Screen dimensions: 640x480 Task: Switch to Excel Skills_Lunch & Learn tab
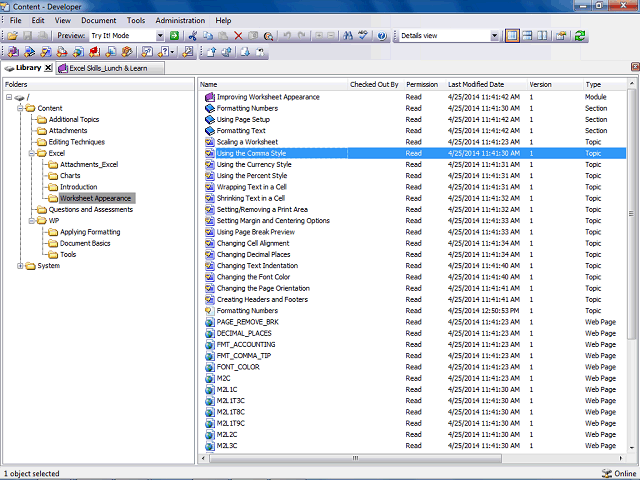pos(110,68)
